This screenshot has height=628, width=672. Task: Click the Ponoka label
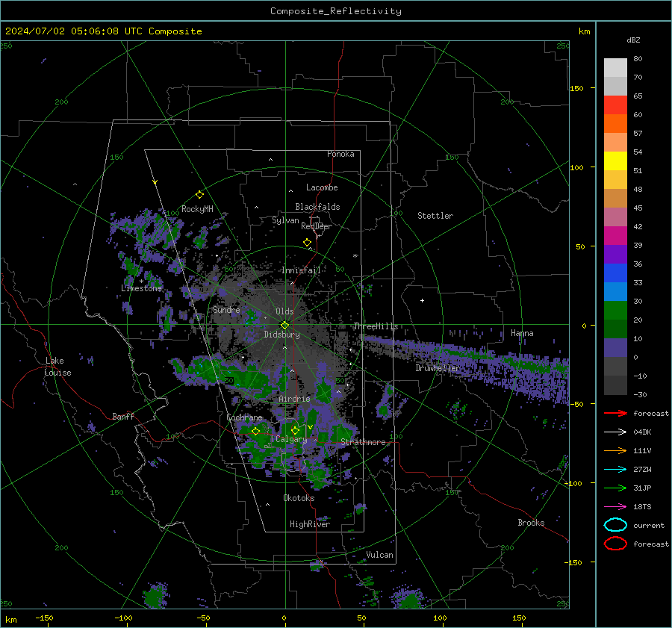coord(340,154)
